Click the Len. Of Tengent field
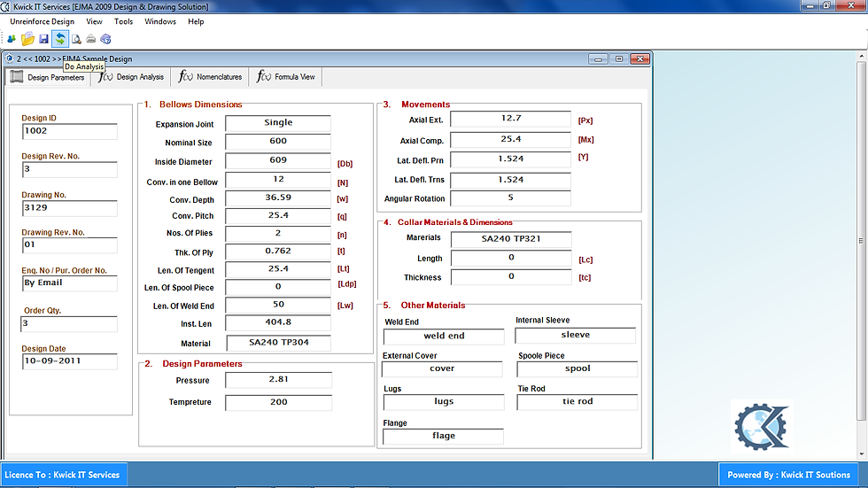The height and width of the screenshot is (488, 868). [x=278, y=269]
